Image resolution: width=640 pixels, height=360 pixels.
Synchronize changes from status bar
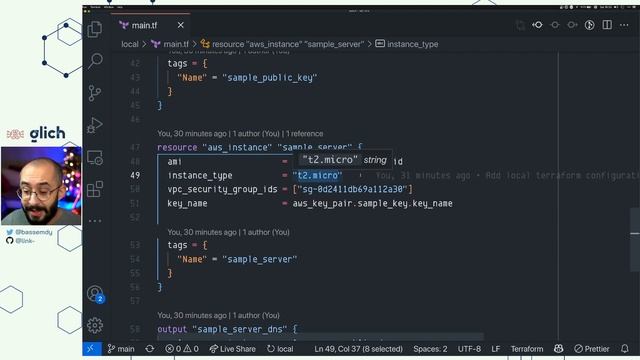[x=150, y=349]
